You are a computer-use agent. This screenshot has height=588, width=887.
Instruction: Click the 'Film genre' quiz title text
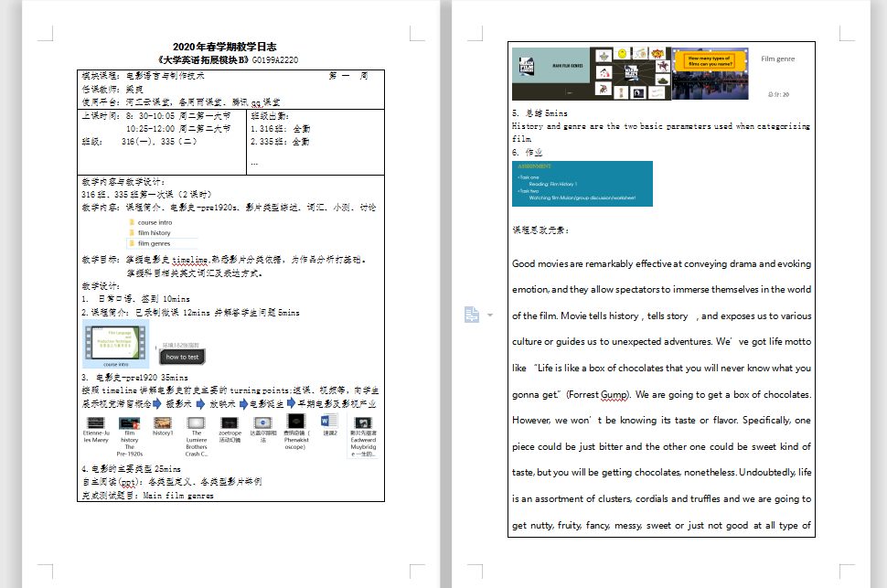coord(778,59)
